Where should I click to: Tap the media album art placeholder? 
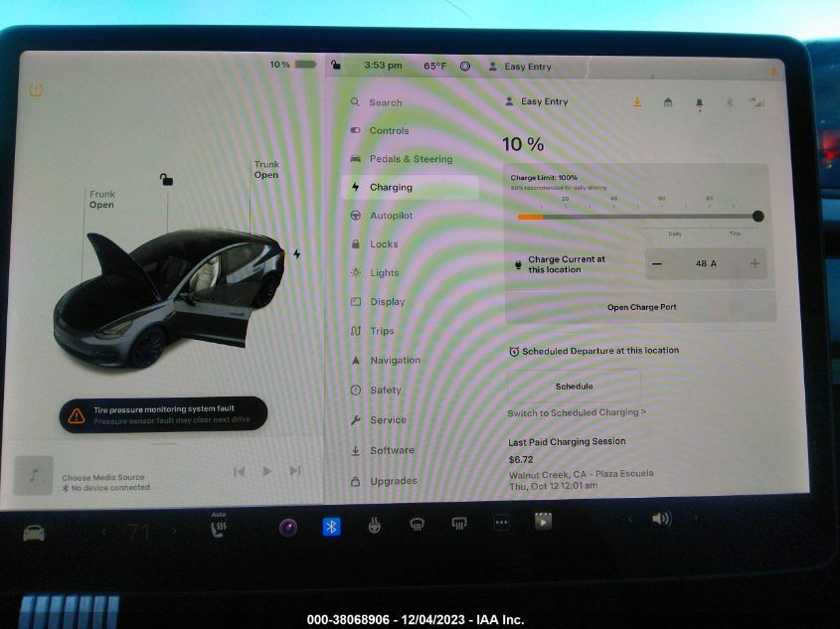point(34,475)
